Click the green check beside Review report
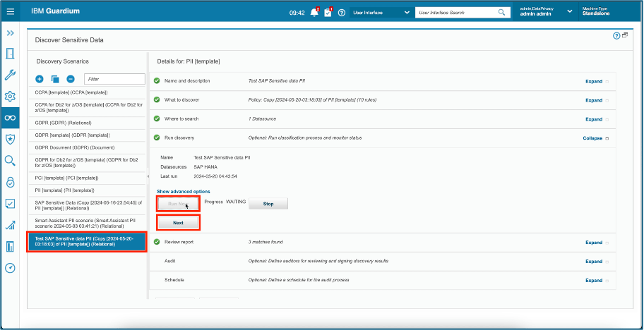This screenshot has height=330, width=644. pyautogui.click(x=157, y=242)
